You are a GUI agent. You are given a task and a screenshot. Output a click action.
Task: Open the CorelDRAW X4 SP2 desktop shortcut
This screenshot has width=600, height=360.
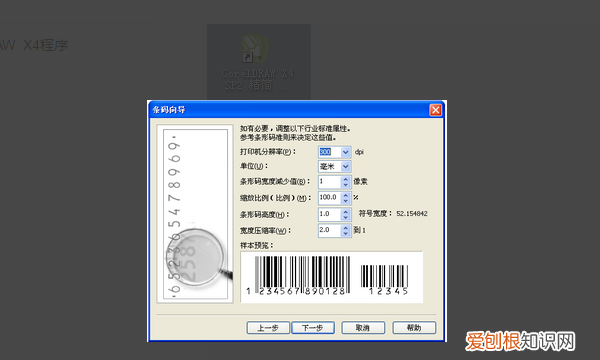pyautogui.click(x=259, y=62)
